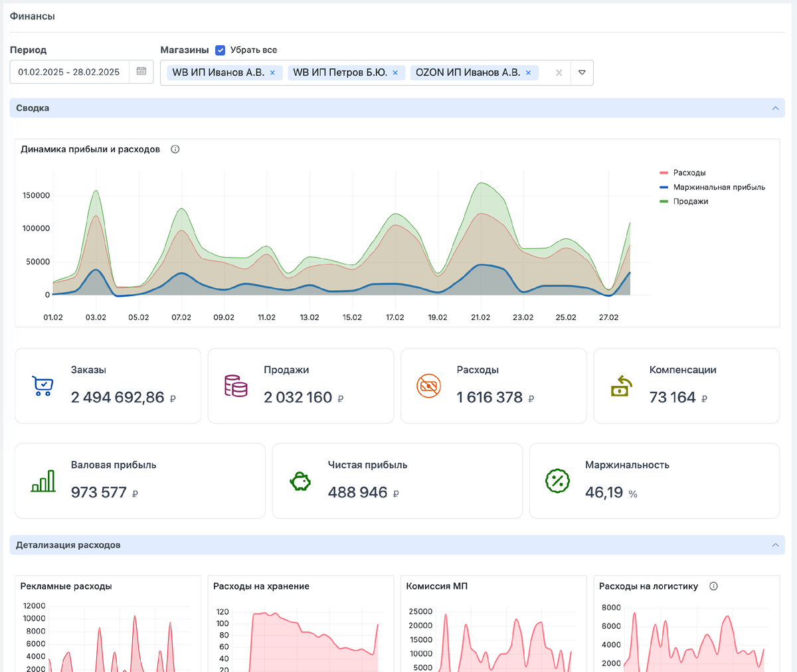Click the 21.02 date label on chart axis
797x672 pixels.
click(x=480, y=317)
